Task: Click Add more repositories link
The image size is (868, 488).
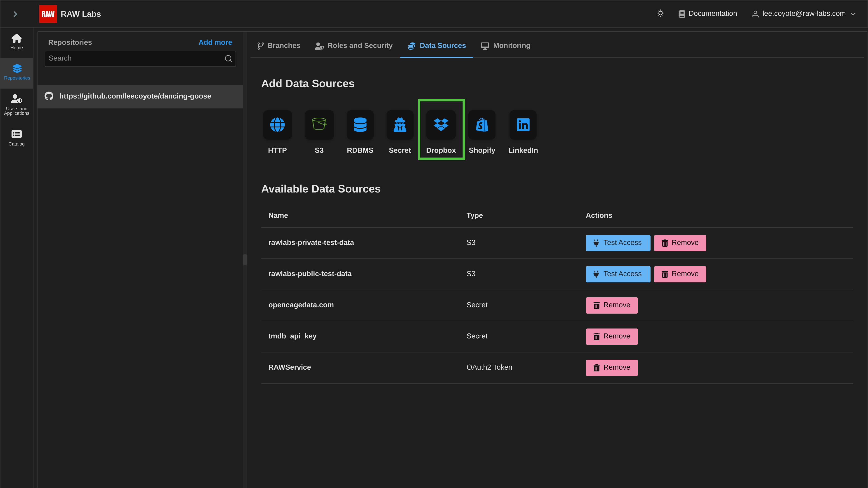Action: (x=215, y=42)
